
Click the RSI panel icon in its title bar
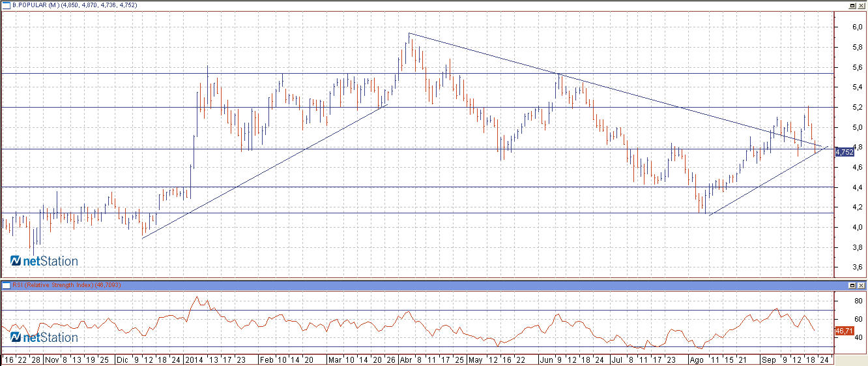point(6,285)
